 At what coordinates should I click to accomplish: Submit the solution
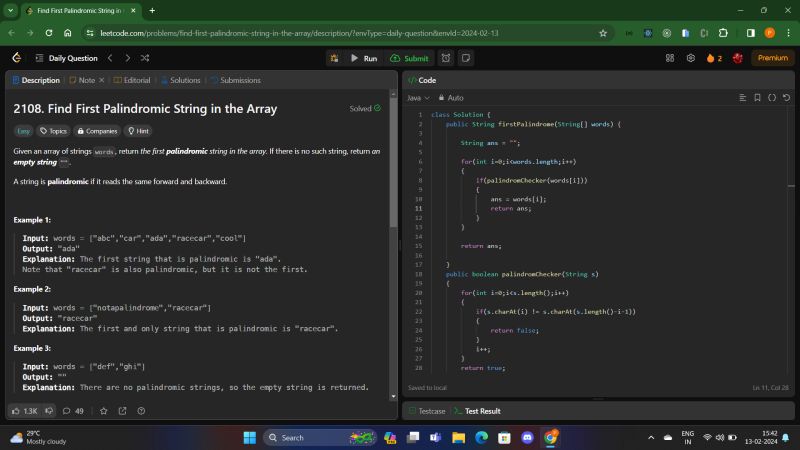(x=409, y=58)
